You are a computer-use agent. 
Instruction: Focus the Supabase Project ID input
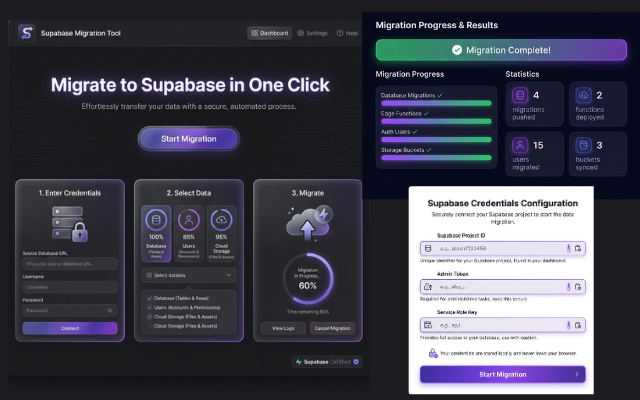coord(503,248)
